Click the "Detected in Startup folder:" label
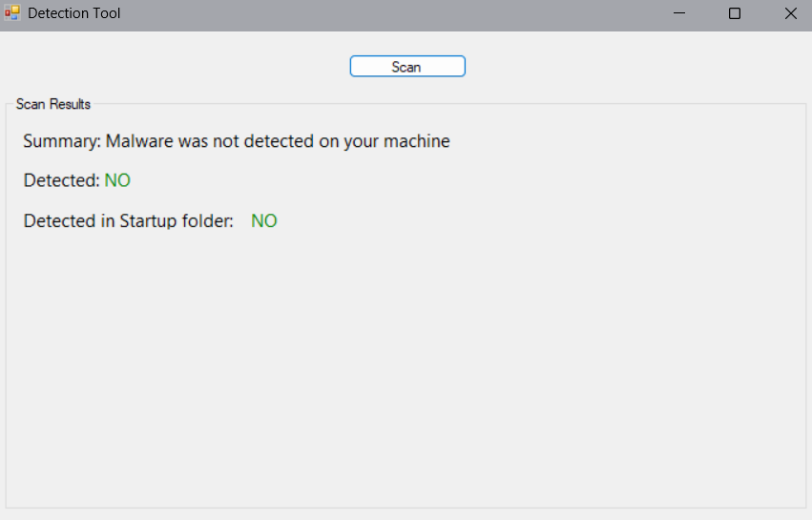 [x=128, y=221]
